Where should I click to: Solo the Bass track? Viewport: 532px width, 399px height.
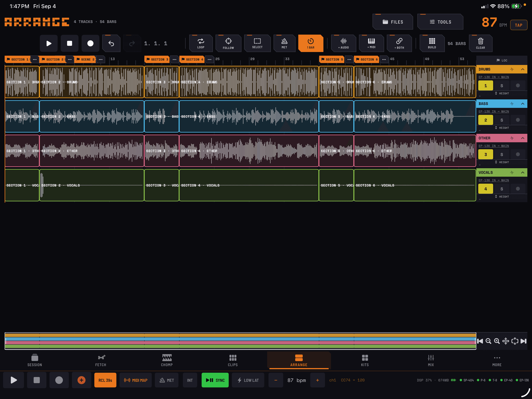[502, 120]
